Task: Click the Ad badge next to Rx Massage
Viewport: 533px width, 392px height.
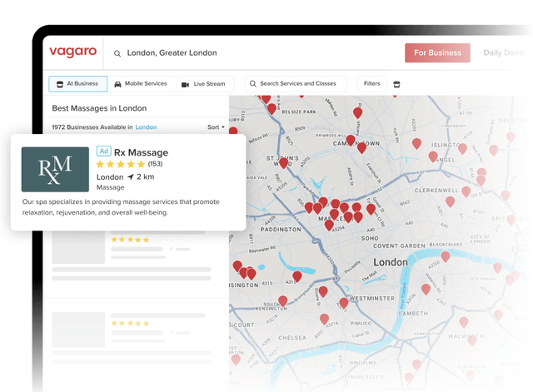Action: coord(103,151)
